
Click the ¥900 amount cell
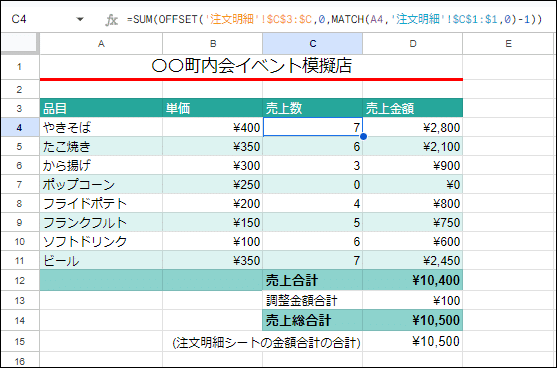pyautogui.click(x=412, y=165)
